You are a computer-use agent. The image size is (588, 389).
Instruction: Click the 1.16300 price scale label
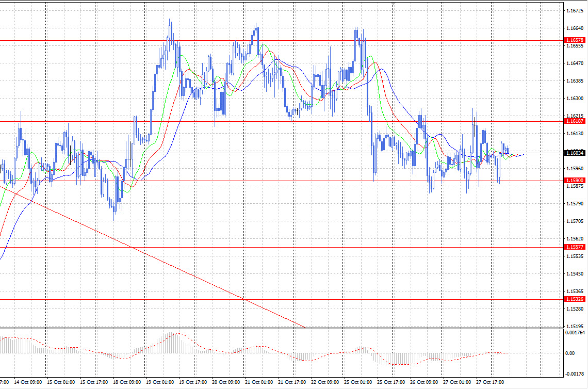pos(575,98)
